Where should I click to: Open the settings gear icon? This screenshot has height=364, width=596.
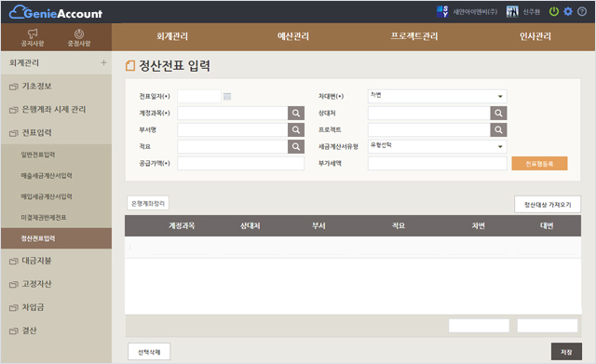click(568, 12)
